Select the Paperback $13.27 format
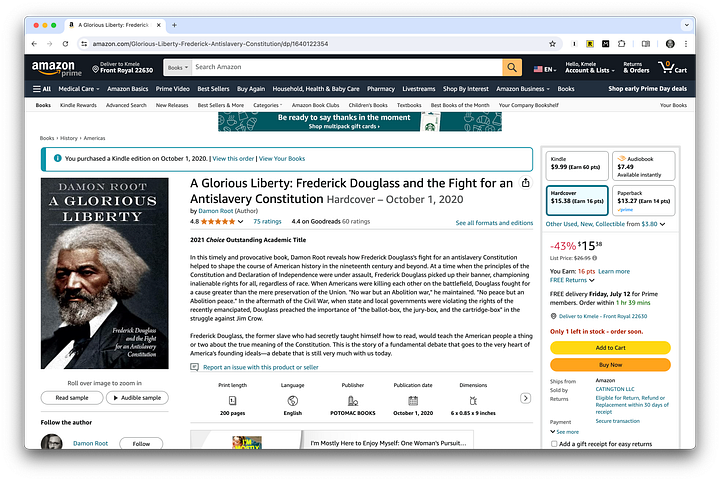The width and height of the screenshot is (720, 481). click(x=644, y=200)
